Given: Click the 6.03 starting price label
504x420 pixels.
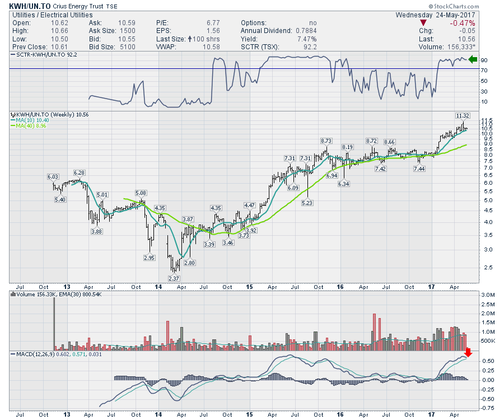Looking at the screenshot, I should (53, 176).
